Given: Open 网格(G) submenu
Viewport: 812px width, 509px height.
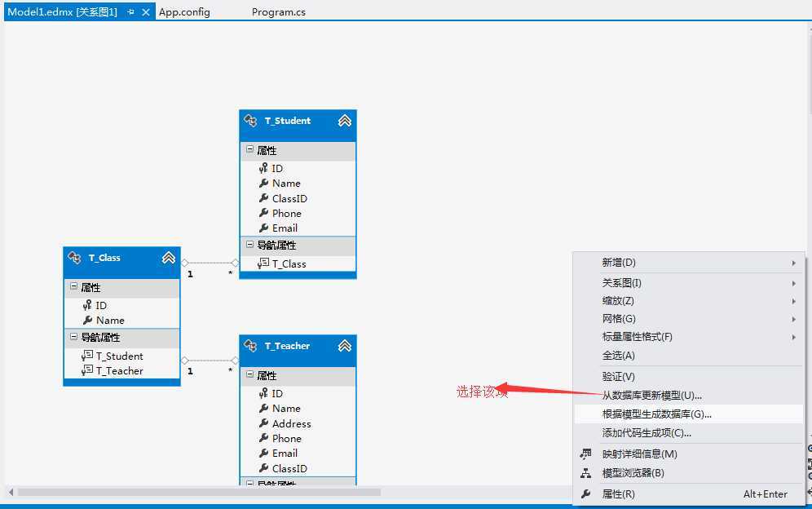Looking at the screenshot, I should coord(689,319).
